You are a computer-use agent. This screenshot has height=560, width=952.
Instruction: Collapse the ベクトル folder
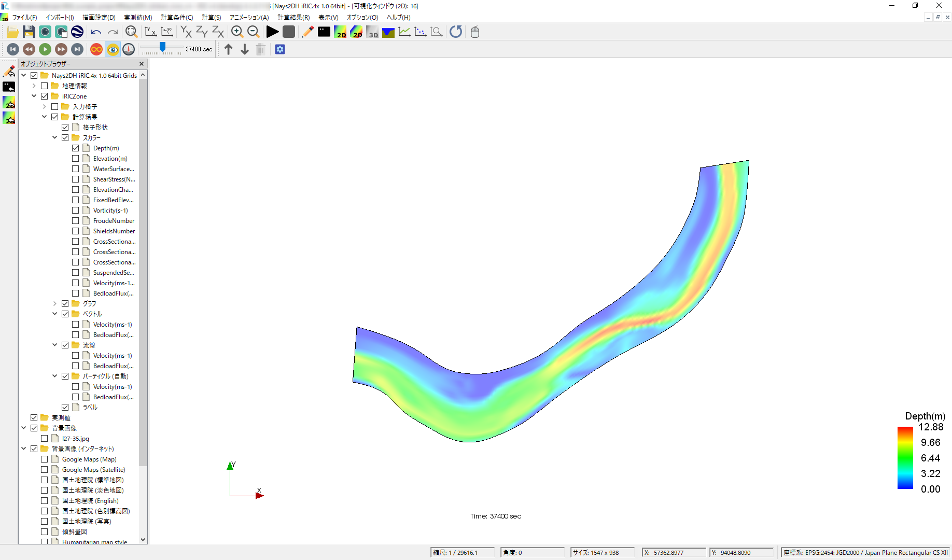[x=55, y=314]
